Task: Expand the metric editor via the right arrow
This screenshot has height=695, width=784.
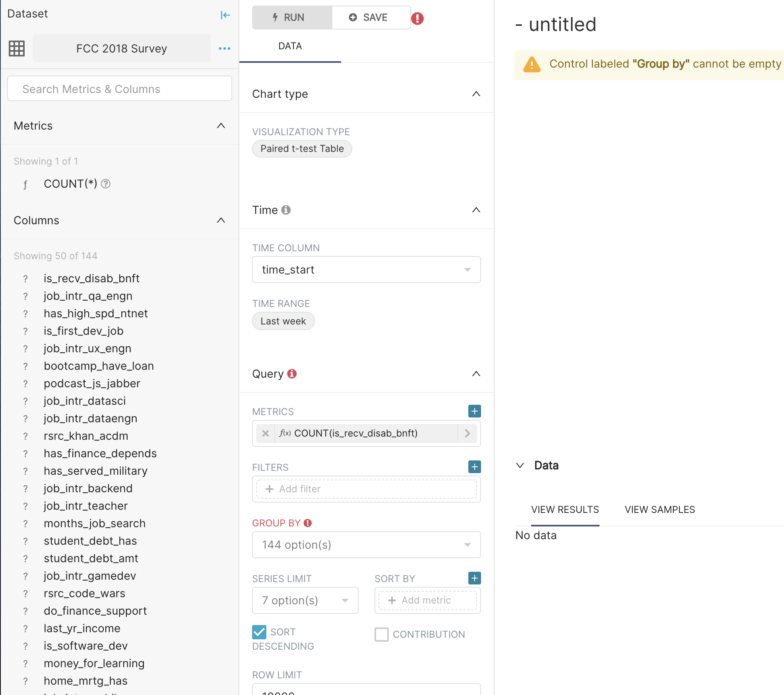Action: click(x=467, y=433)
